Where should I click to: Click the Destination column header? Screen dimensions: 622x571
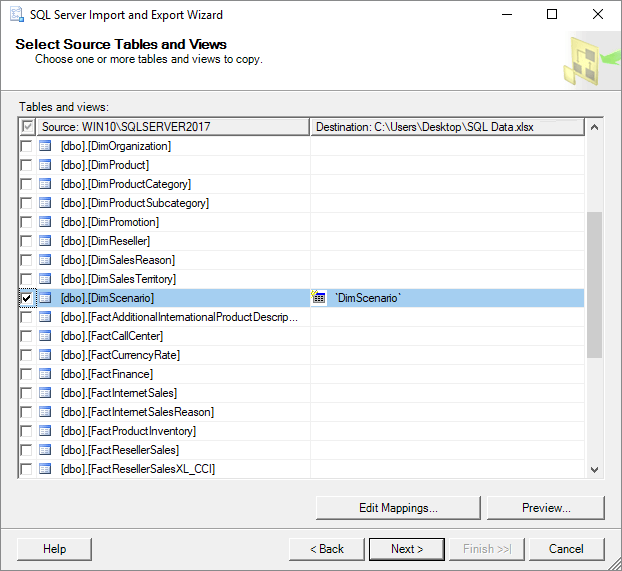446,127
